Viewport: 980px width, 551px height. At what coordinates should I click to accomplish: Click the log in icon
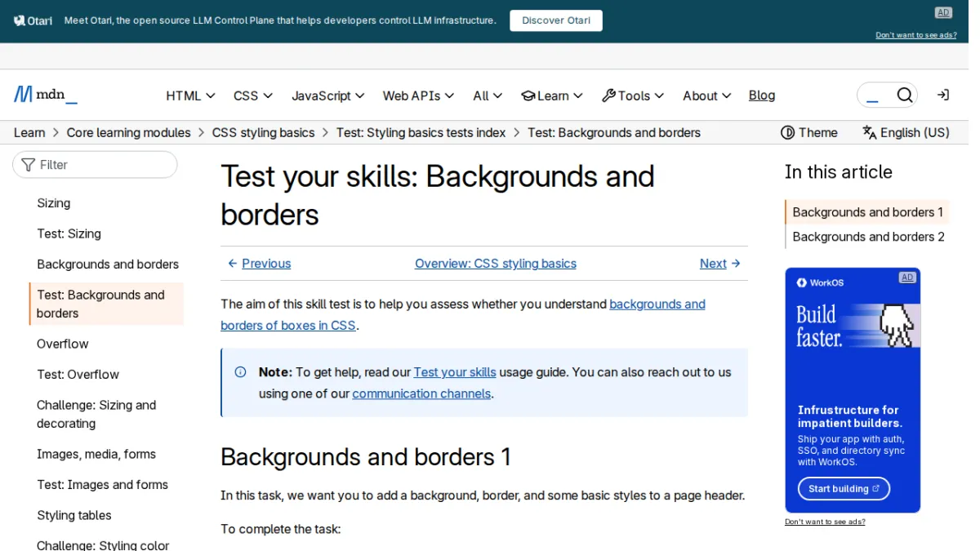tap(942, 96)
